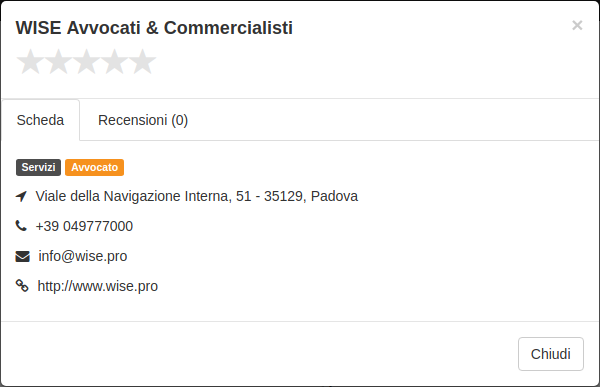600x387 pixels.
Task: Rate with the third star
Action: 86,61
